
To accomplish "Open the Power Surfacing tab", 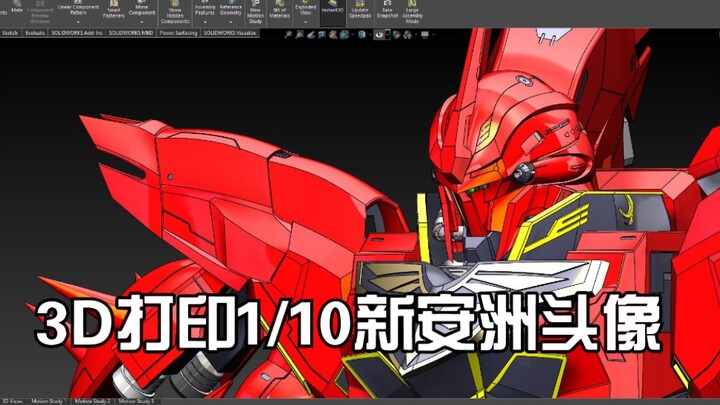I will pyautogui.click(x=178, y=33).
